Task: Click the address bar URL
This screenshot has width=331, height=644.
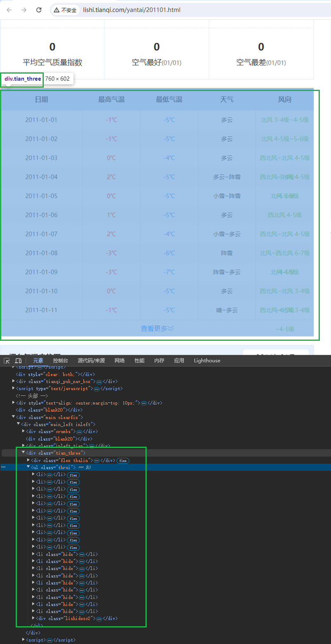Action: (x=132, y=10)
